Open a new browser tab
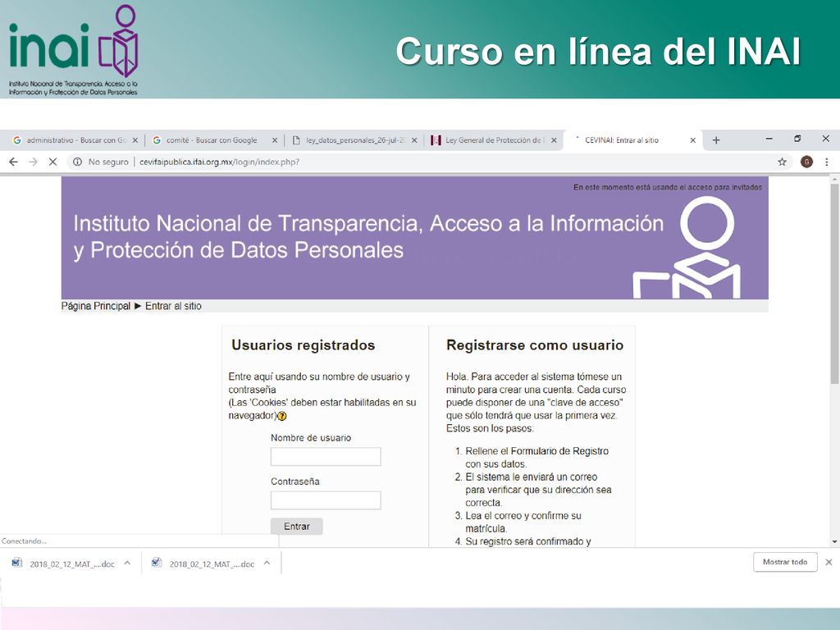Viewport: 840px width, 630px height. point(716,140)
